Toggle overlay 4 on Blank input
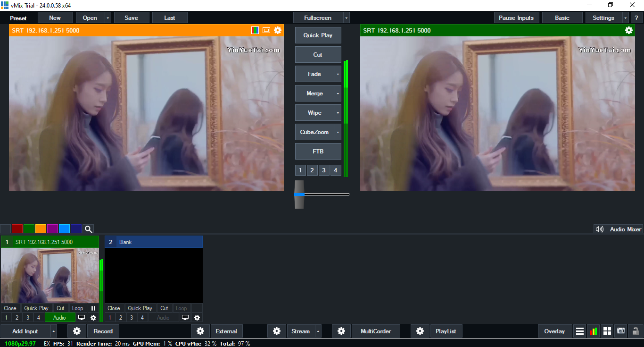The height and width of the screenshot is (347, 644). coord(142,318)
